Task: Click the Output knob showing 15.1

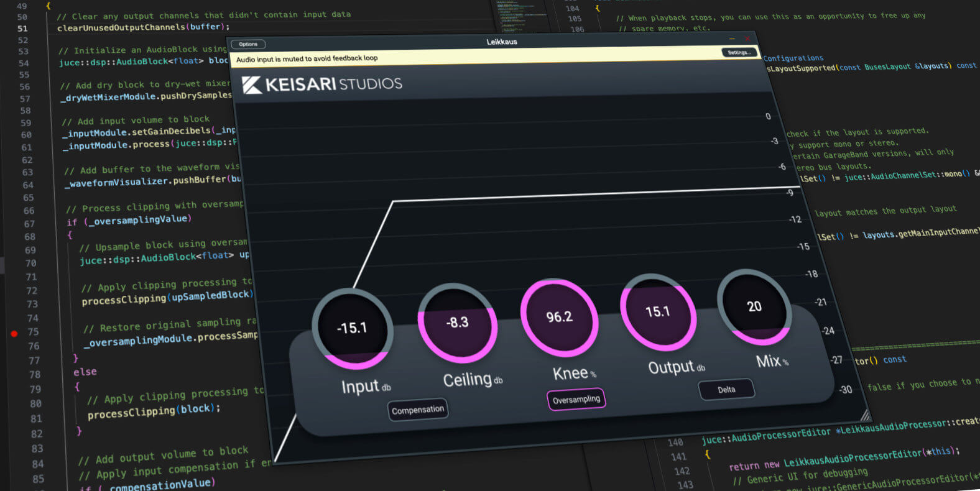Action: tap(658, 311)
